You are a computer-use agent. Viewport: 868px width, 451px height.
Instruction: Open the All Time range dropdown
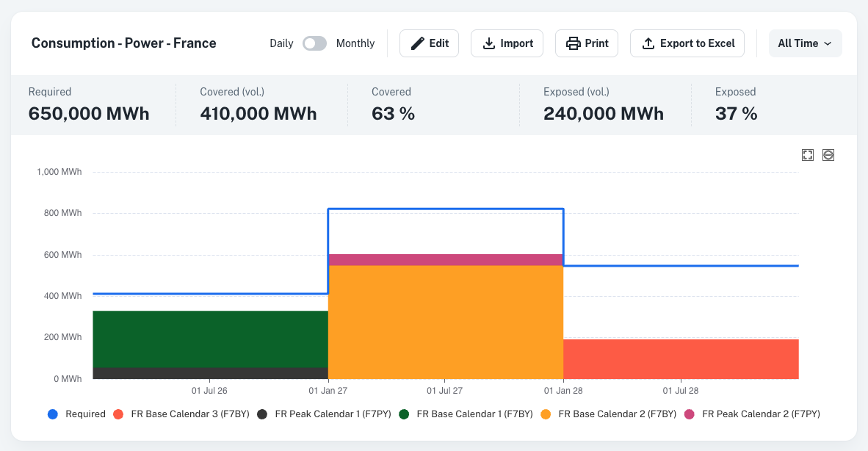point(804,43)
